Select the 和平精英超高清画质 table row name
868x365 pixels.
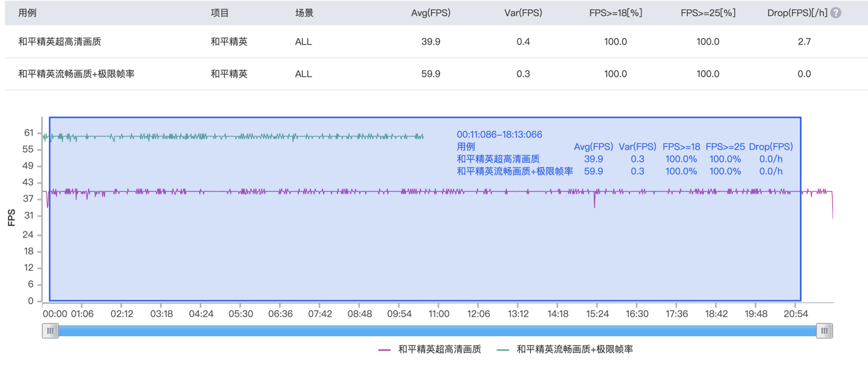tap(60, 42)
